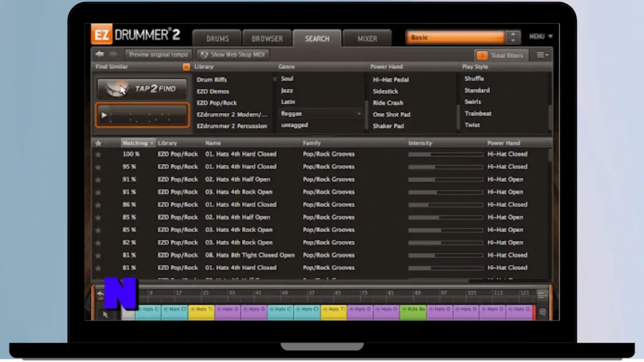Switch to the MIXER tab
This screenshot has width=644, height=362.
tap(367, 38)
